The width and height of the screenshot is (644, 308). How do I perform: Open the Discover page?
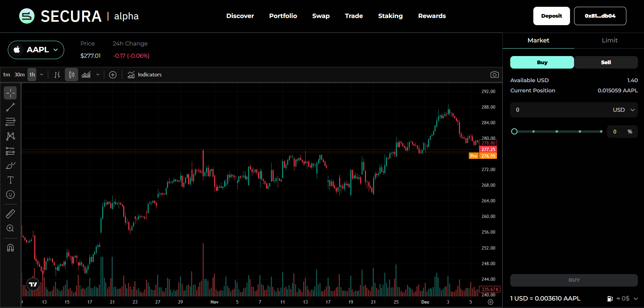coord(240,16)
